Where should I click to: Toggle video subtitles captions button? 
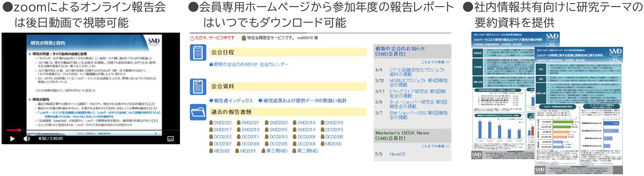(170, 139)
